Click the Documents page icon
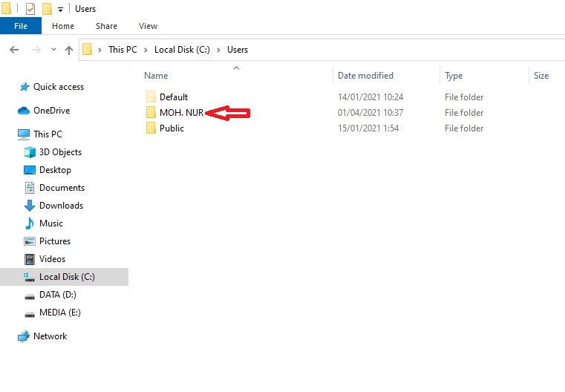Screen dimensions: 565x392 coord(30,188)
